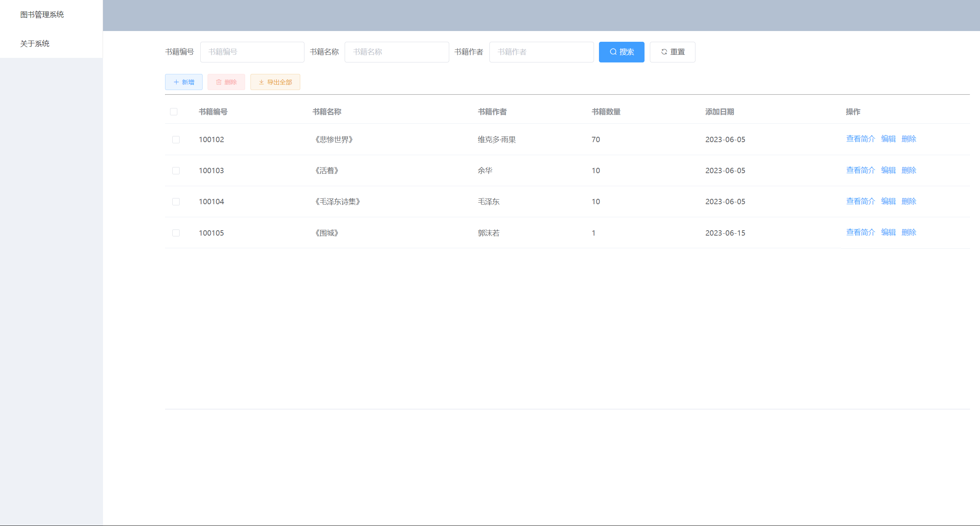The width and height of the screenshot is (980, 526).
Task: Click the 书籍数量 column header
Action: (606, 112)
